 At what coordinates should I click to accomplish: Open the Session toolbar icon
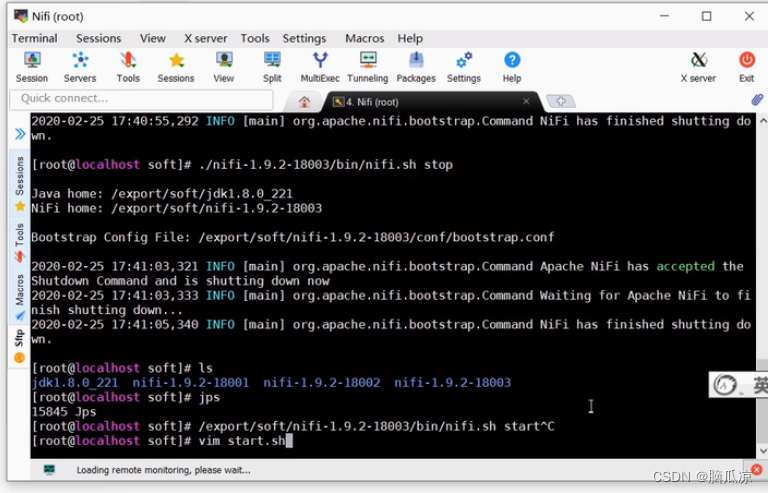pos(32,67)
